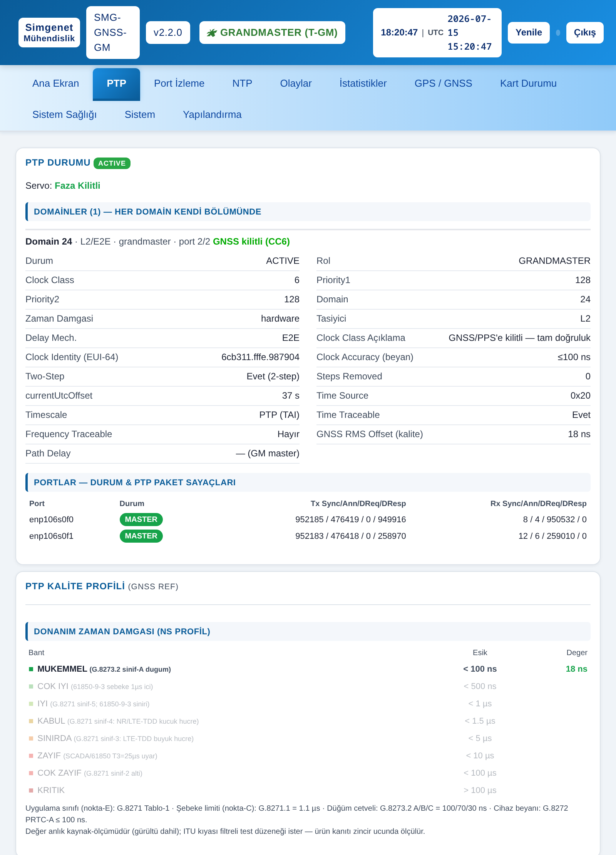The height and width of the screenshot is (855, 616).
Task: Click the green 18 ns Deger value
Action: pos(576,669)
